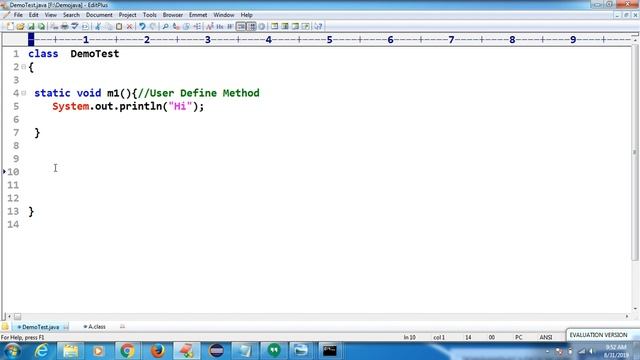Open the Edit menu
Image resolution: width=640 pixels, height=360 pixels.
(33, 15)
